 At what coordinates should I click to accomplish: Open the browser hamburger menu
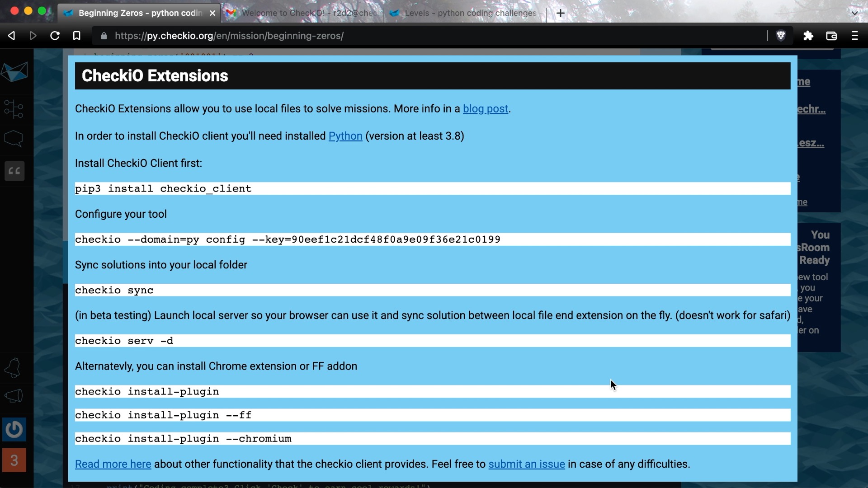pyautogui.click(x=854, y=36)
